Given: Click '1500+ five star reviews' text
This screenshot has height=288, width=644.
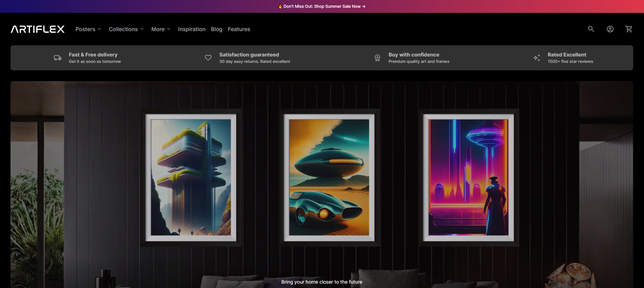Looking at the screenshot, I should point(570,62).
